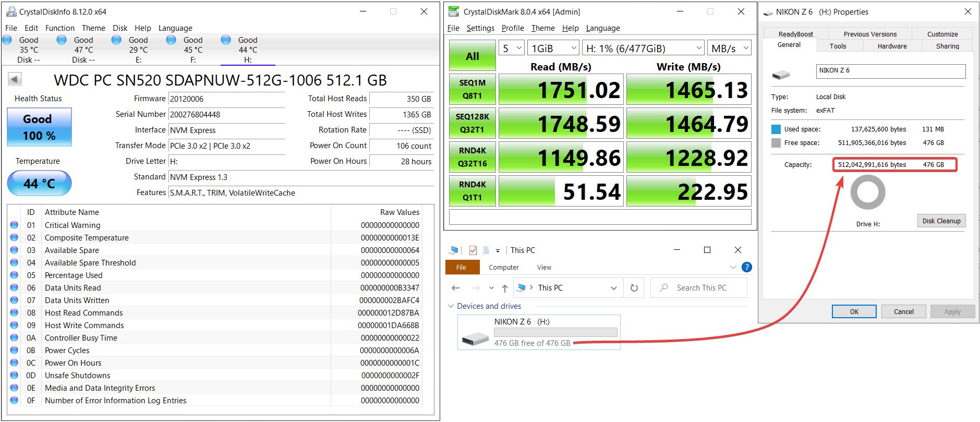This screenshot has height=422, width=980.
Task: Click the green All benchmark button
Action: coord(472,56)
